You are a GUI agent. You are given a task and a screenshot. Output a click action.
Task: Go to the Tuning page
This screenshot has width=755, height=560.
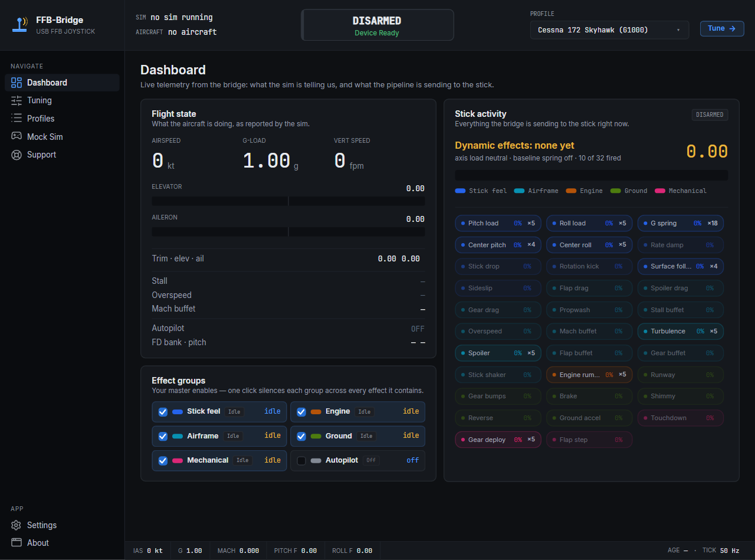coord(62,100)
